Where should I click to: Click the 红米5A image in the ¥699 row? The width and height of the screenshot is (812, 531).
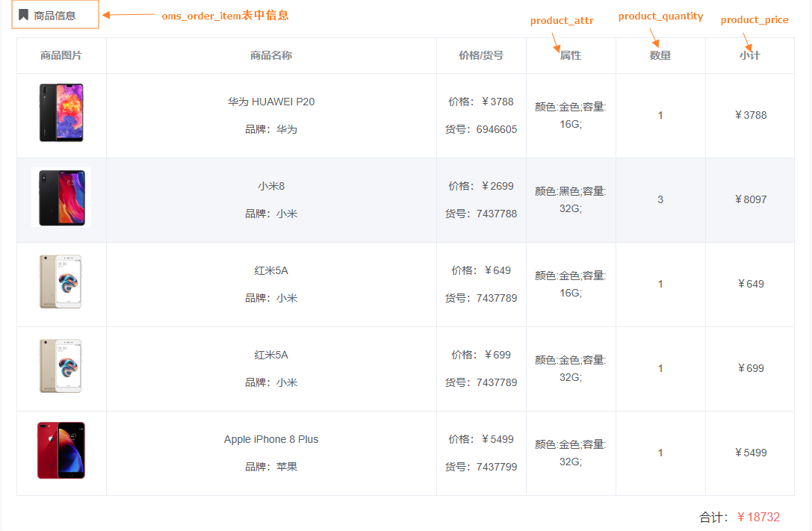[61, 366]
